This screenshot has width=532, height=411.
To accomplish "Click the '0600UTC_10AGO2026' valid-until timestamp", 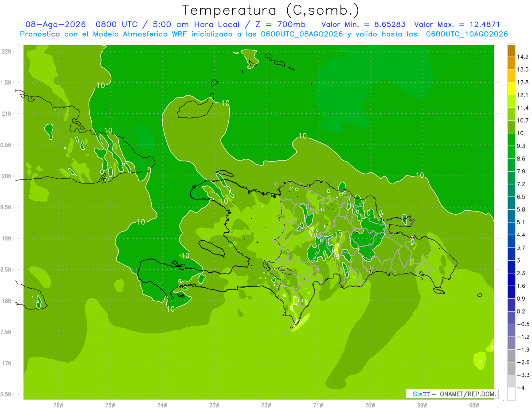I will (467, 34).
